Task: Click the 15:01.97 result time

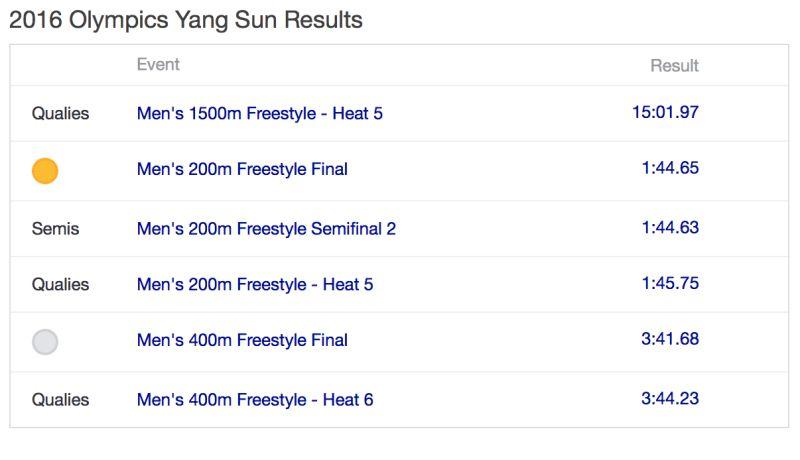Action: click(x=665, y=112)
